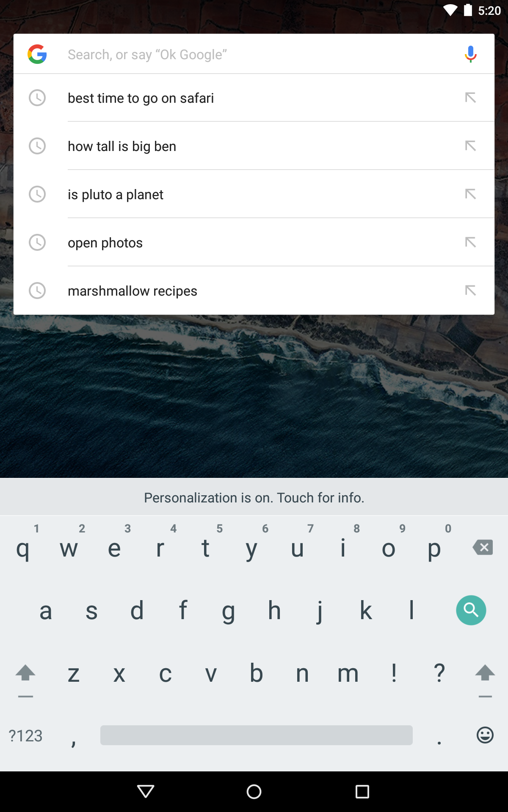This screenshot has height=812, width=508.
Task: Tap the voice search microphone icon
Action: click(470, 54)
